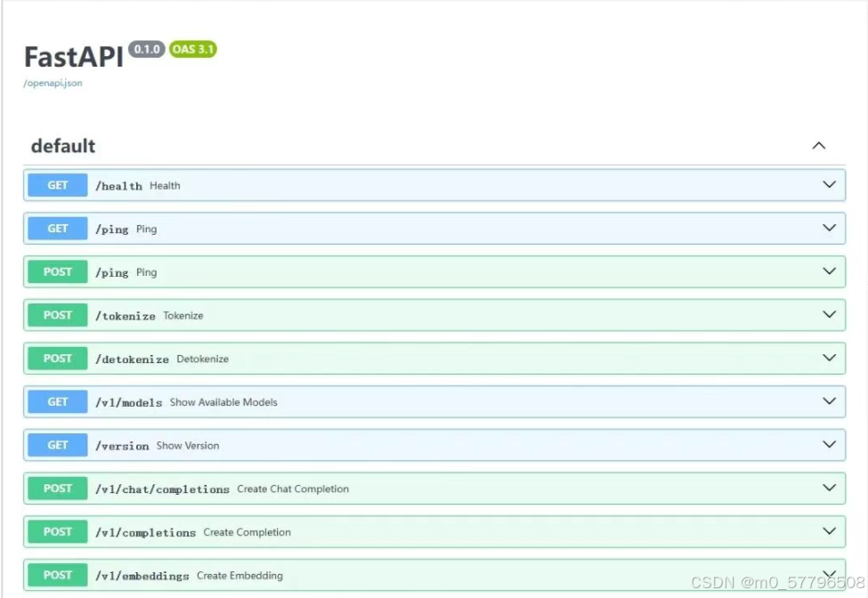868x598 pixels.
Task: Click the GET badge for /ping
Action: pyautogui.click(x=58, y=229)
